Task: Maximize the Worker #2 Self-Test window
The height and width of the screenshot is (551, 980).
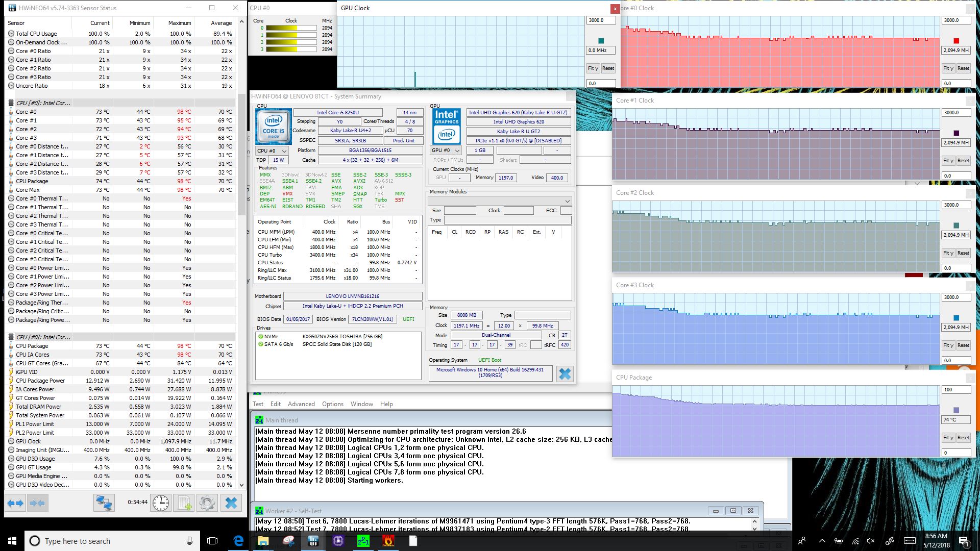Action: click(x=733, y=511)
